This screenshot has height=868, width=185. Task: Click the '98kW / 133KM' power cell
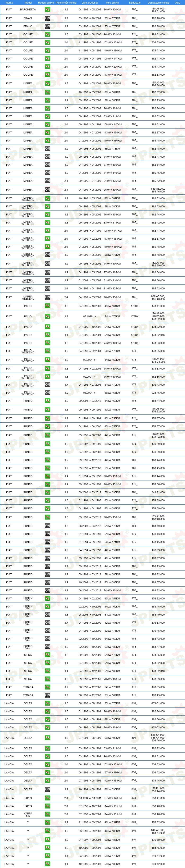[112, 476]
